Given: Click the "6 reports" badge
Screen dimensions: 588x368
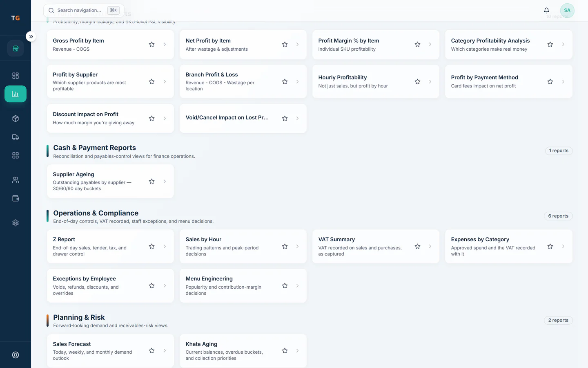Looking at the screenshot, I should pyautogui.click(x=558, y=216).
